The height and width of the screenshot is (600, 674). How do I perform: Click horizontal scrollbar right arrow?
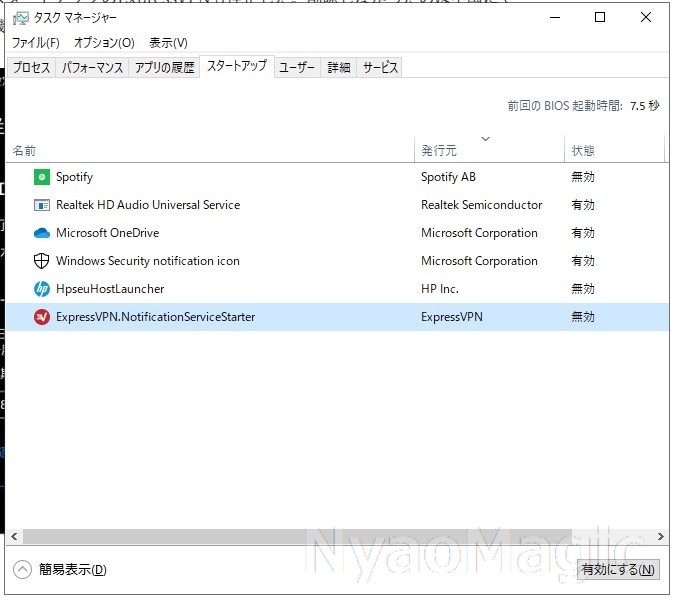pos(660,536)
